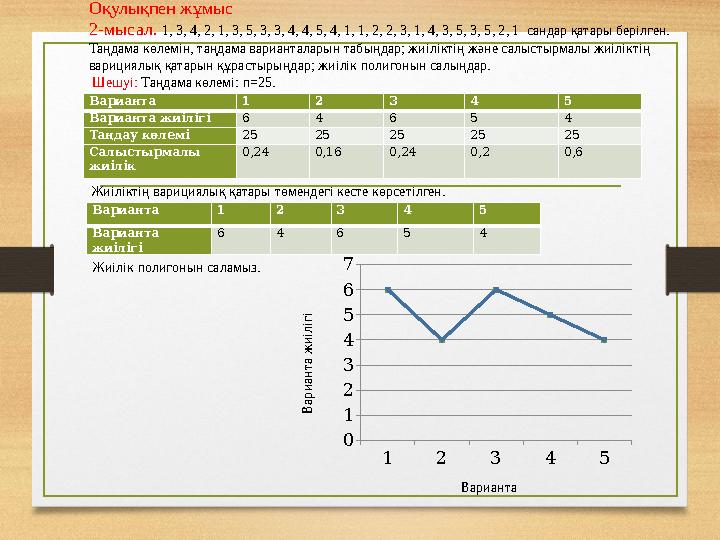Click the text "Таңдама көлемі: n=25."

tap(208, 83)
